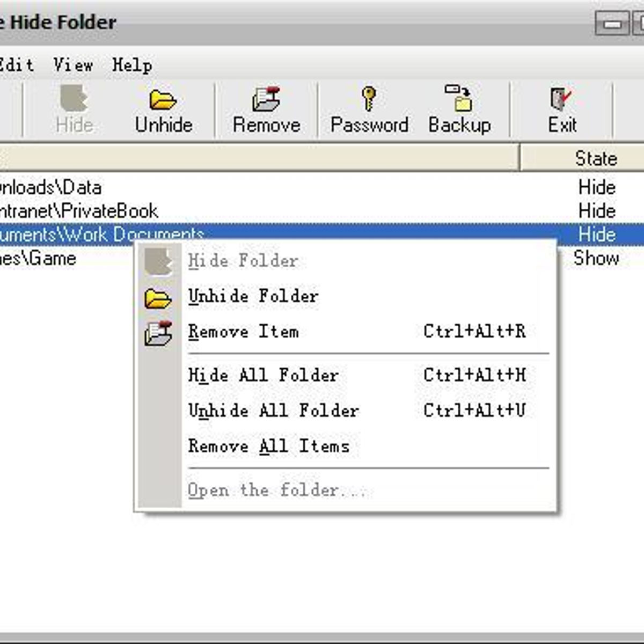644x644 pixels.
Task: Click the Unhide toolbar folder icon
Action: (x=163, y=100)
